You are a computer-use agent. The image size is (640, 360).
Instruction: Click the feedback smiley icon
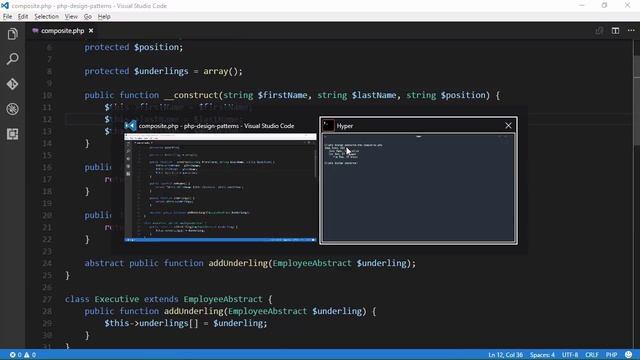click(629, 355)
